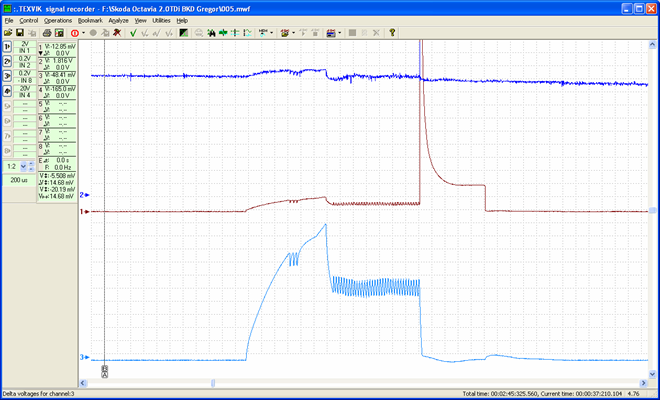Click the up stepper beside 1:2 ratio
This screenshot has height=400, width=660.
(31, 164)
